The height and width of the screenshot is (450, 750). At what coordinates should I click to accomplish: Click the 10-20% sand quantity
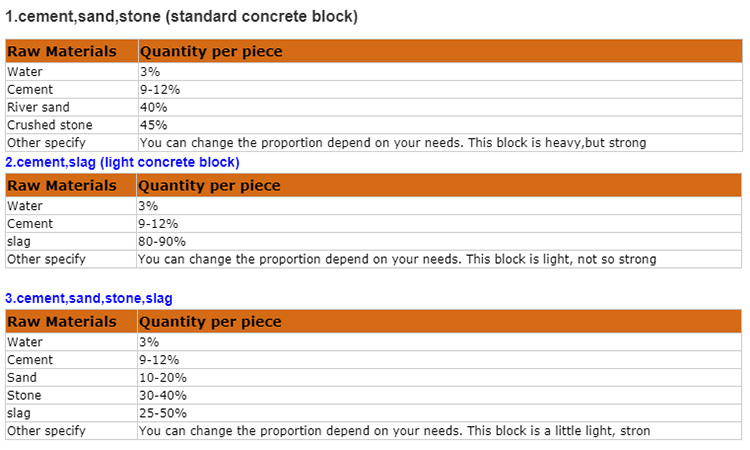click(162, 377)
